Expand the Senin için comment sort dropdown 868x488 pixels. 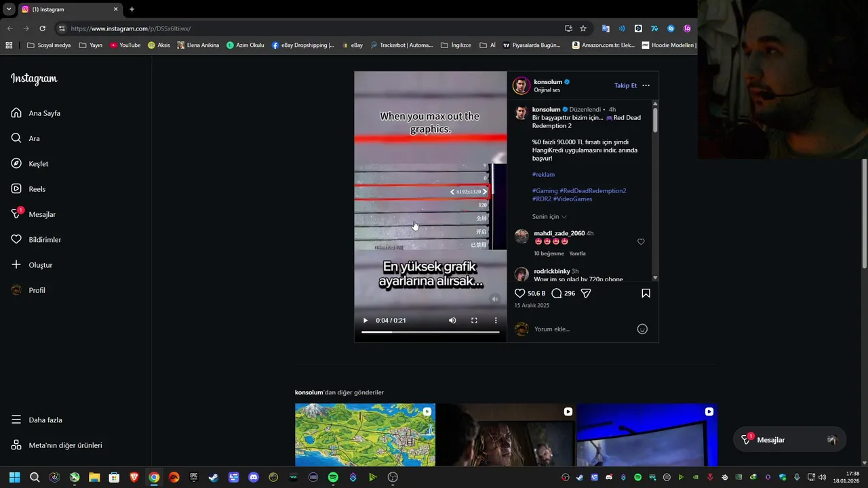coord(549,217)
